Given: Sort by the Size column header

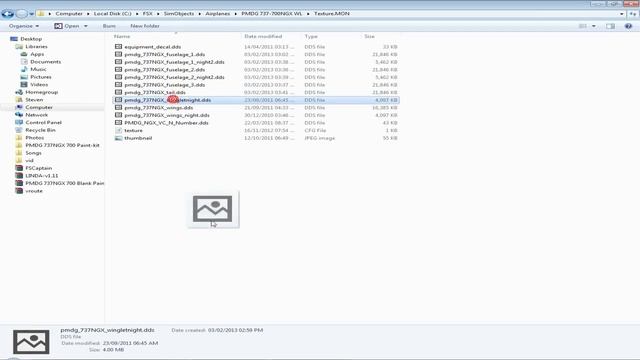Looking at the screenshot, I should click(369, 36).
